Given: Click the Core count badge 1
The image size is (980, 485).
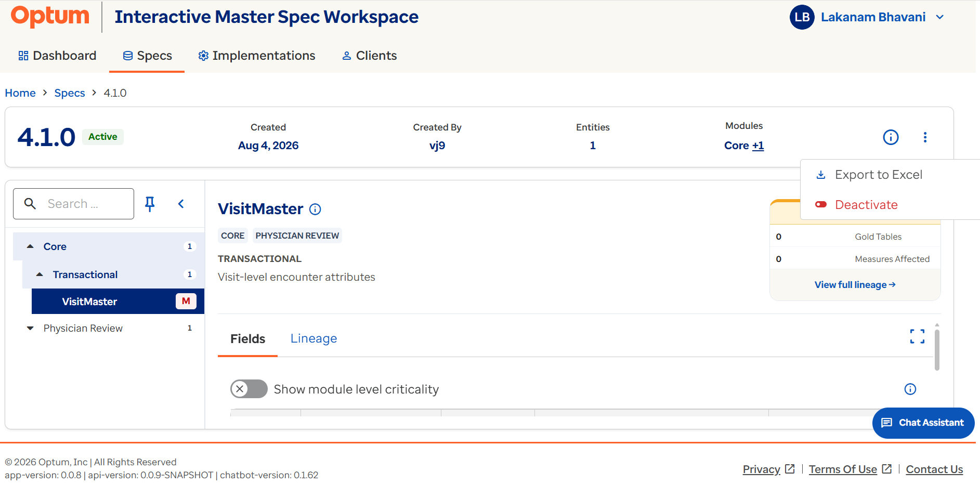Looking at the screenshot, I should tap(189, 246).
